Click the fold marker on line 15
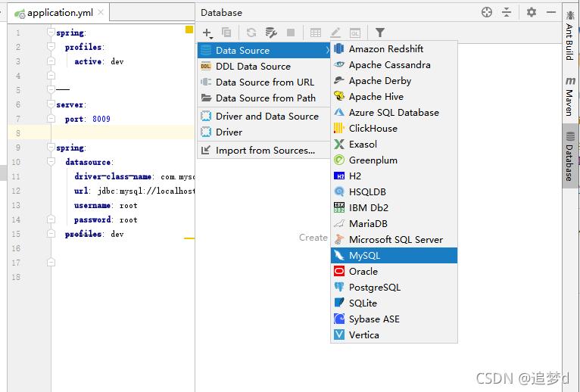The image size is (580, 392). [x=51, y=234]
